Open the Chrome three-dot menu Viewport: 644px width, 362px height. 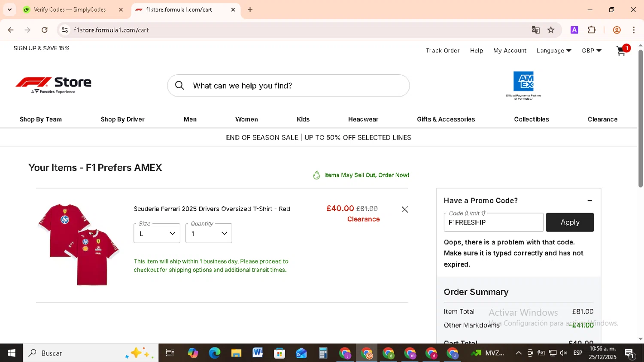coord(634,30)
